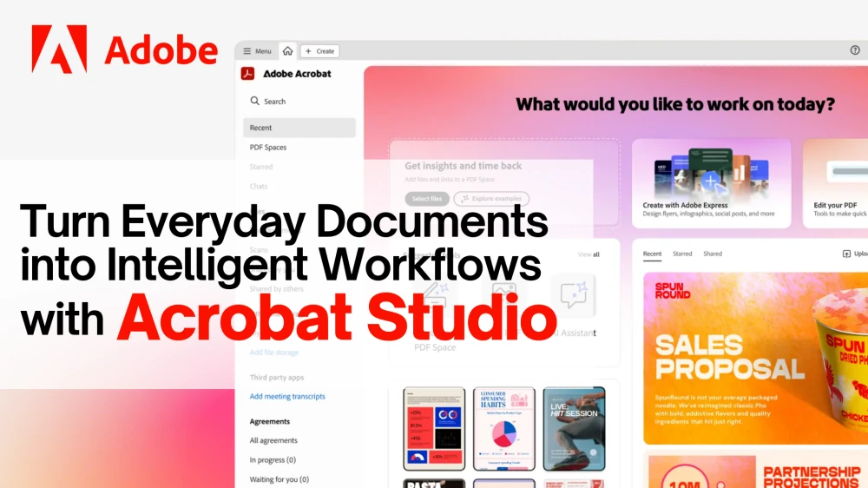The image size is (868, 488).
Task: Click the Search magnifier icon
Action: 254,101
